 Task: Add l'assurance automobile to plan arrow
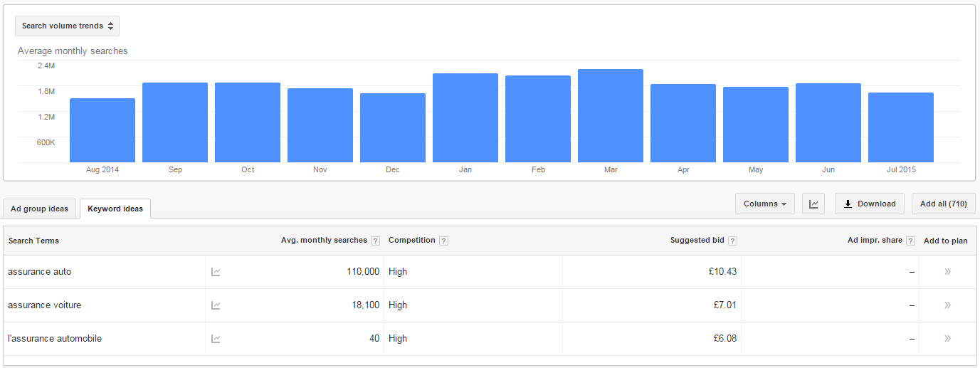pos(947,339)
